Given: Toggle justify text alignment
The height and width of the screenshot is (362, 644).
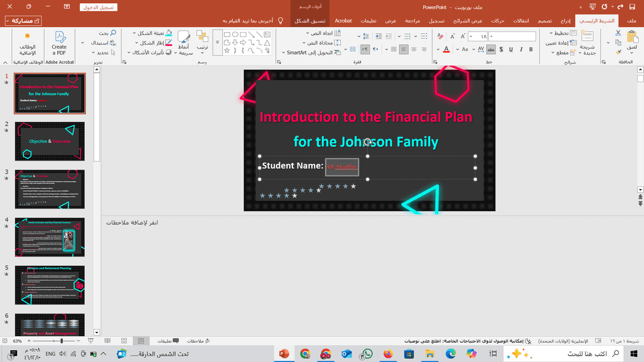Looking at the screenshot, I should (394, 49).
